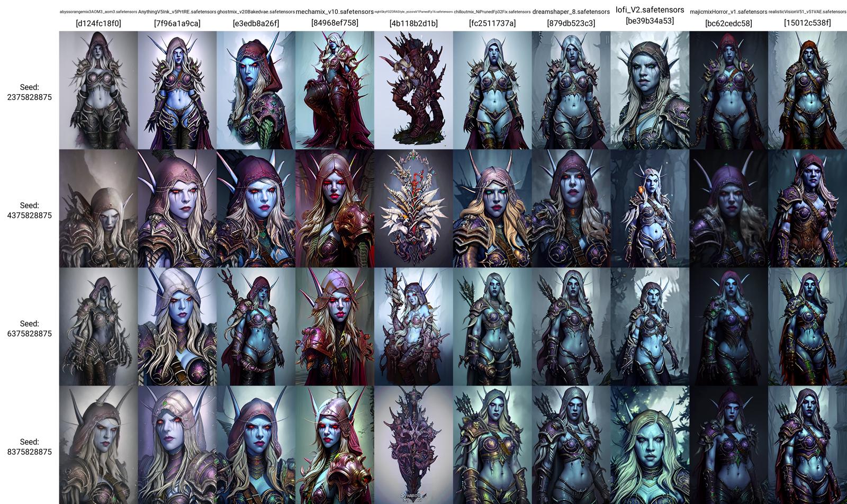Screen dimensions: 847x504
Task: Open AnythingV5Ink image for seed 4375828875
Action: (x=177, y=208)
